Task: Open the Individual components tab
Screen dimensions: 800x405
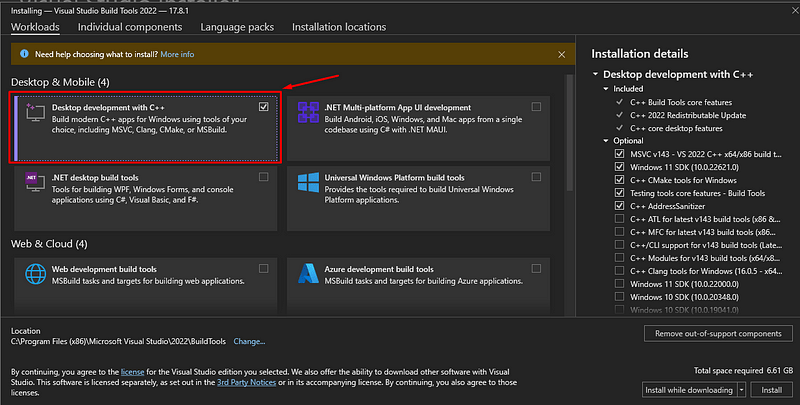Action: [x=130, y=27]
